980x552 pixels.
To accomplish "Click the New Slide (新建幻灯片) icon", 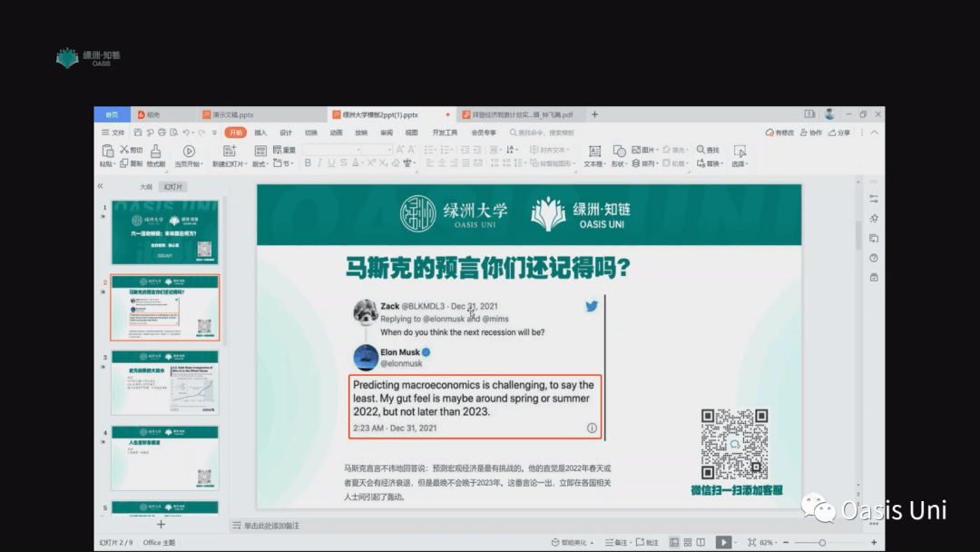I will 230,151.
